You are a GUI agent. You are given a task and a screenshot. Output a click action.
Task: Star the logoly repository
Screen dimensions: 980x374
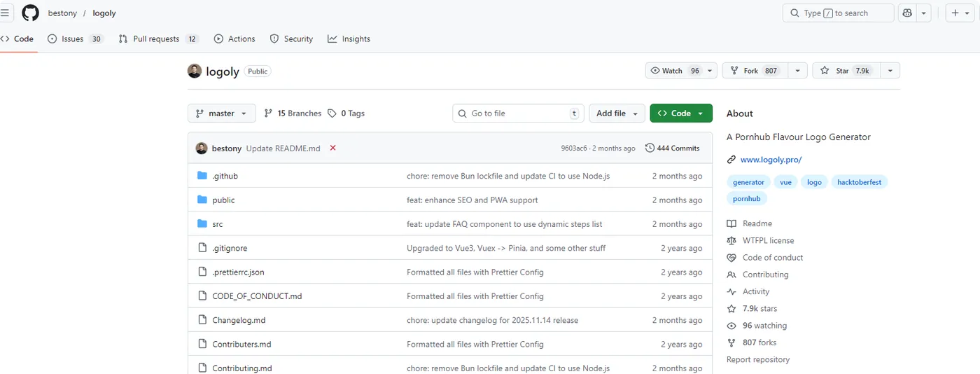tap(845, 71)
